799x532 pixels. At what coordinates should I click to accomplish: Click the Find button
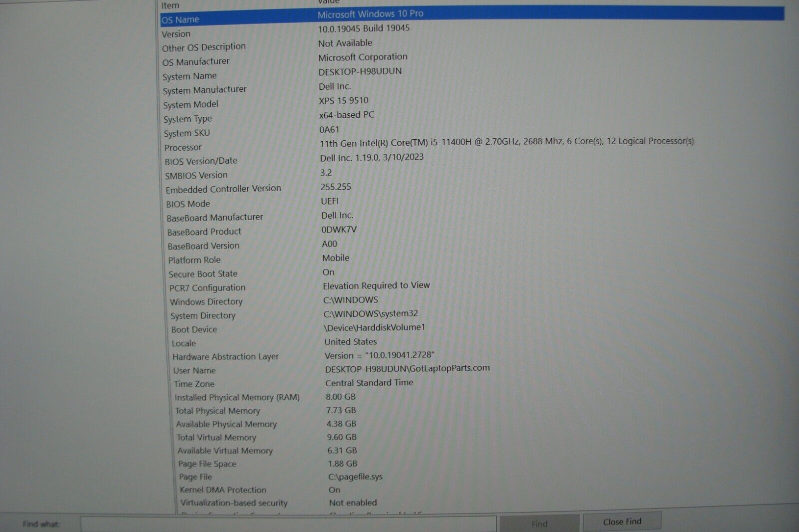[x=539, y=524]
